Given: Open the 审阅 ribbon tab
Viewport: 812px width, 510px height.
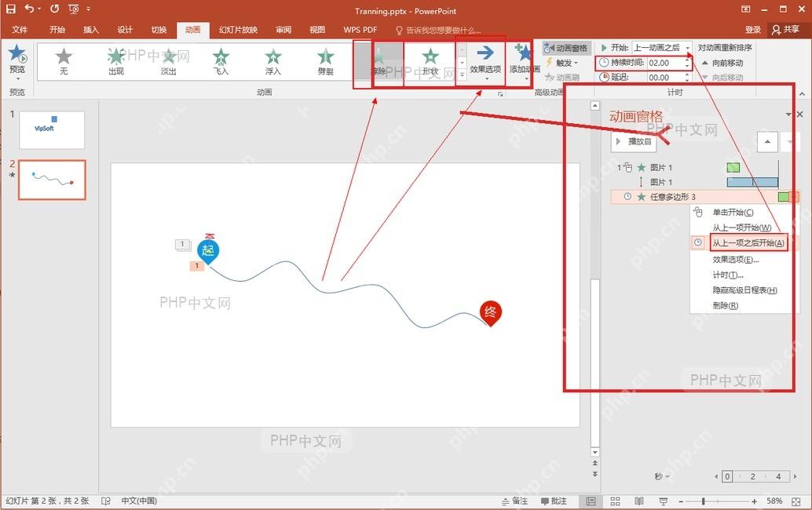Looking at the screenshot, I should (x=283, y=30).
